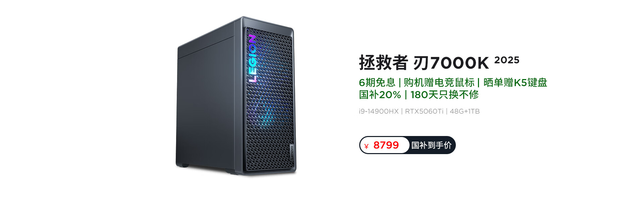
Task: Click the 48G+1TB memory spec
Action: 465,111
